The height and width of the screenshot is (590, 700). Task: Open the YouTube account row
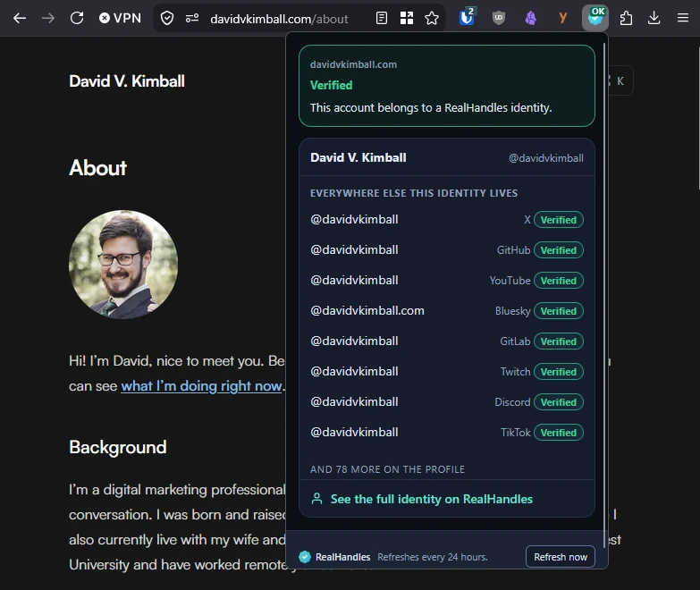tap(447, 281)
